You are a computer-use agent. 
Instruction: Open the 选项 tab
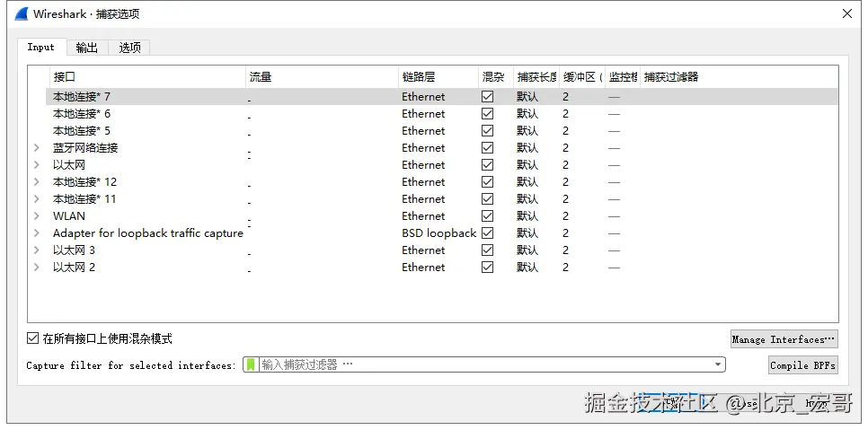coord(129,48)
